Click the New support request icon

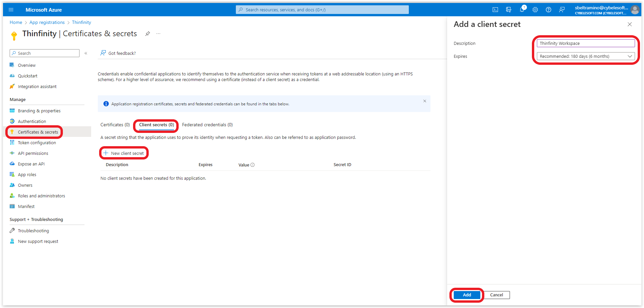tap(12, 241)
